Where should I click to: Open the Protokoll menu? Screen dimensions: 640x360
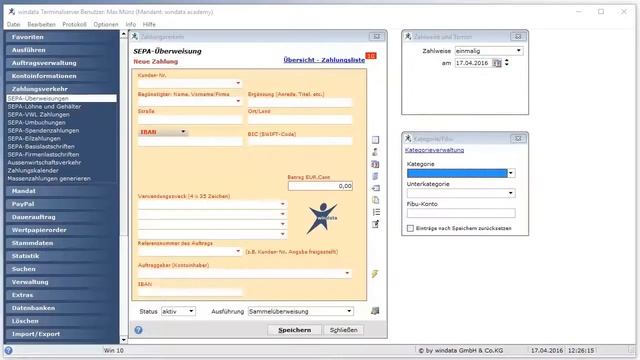pos(74,24)
